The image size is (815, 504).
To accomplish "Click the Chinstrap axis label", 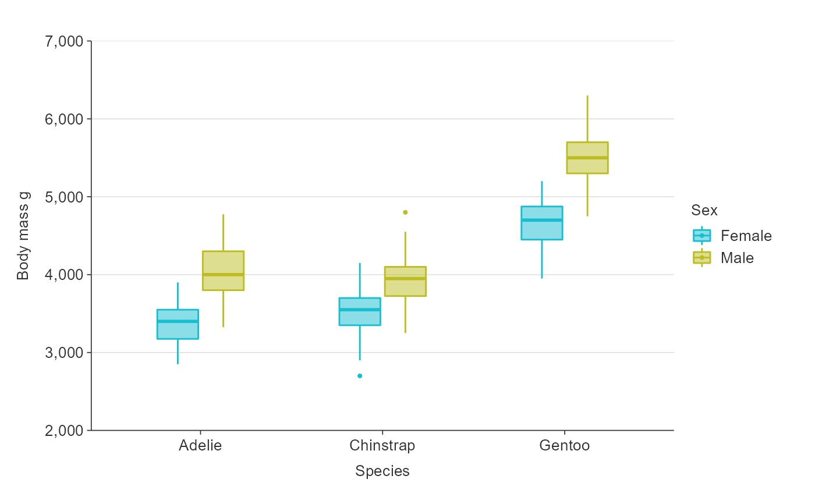I will [382, 446].
